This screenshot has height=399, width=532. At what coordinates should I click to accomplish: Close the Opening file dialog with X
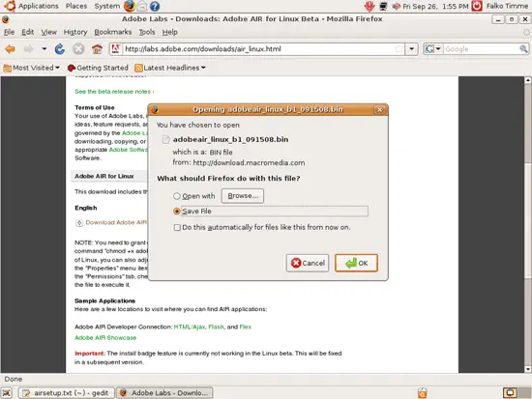380,109
